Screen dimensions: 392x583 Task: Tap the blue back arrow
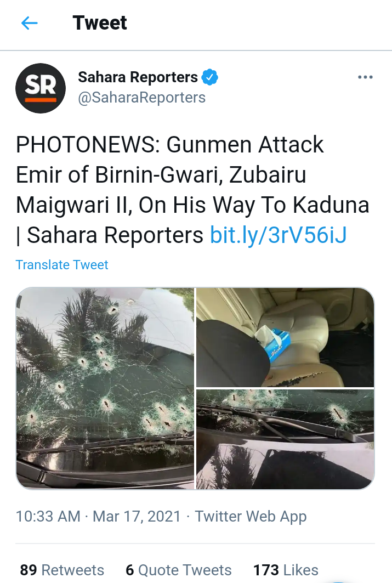tap(30, 23)
